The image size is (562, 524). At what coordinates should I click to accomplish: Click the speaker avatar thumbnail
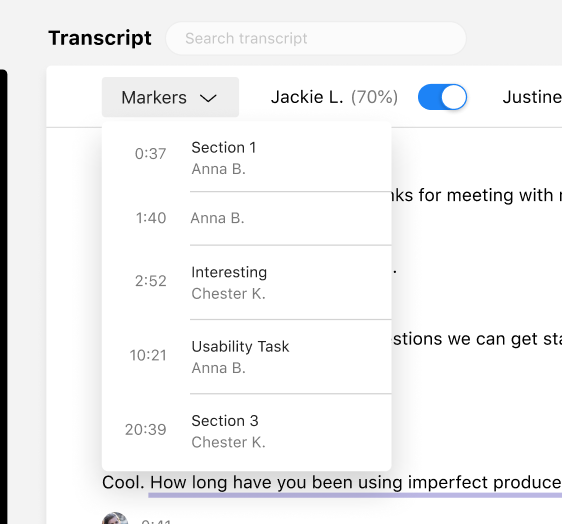pos(115,519)
